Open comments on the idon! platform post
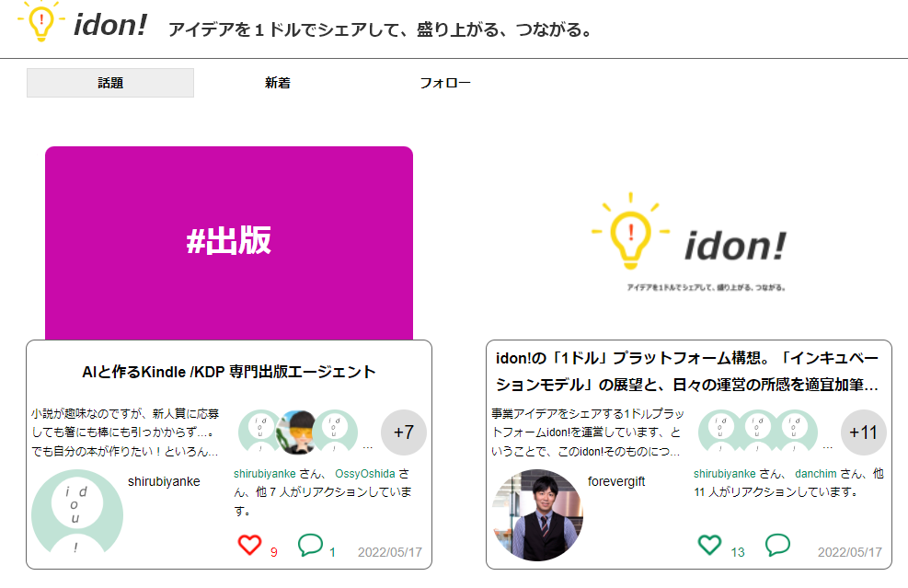This screenshot has width=908, height=588. (x=777, y=545)
